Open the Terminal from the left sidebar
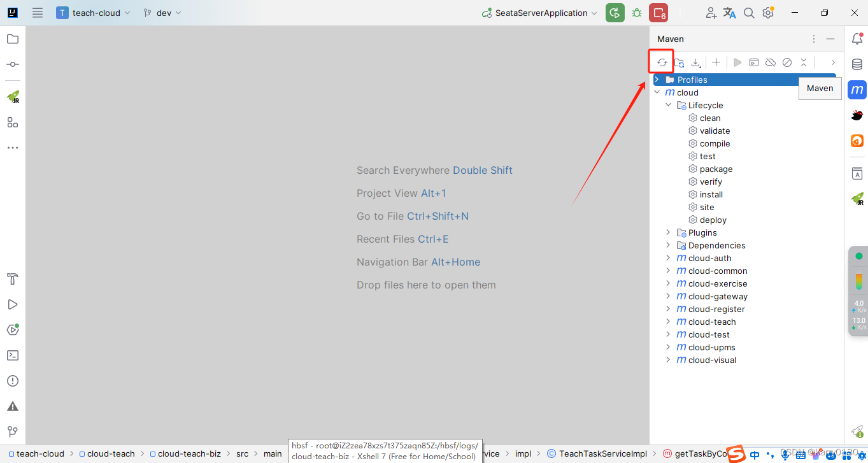Image resolution: width=868 pixels, height=463 pixels. [12, 355]
